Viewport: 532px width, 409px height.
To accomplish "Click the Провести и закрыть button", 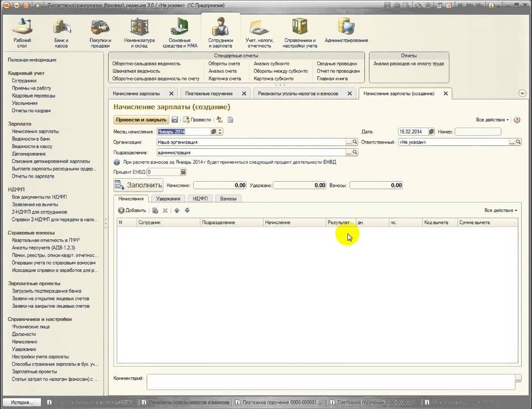I will tap(141, 120).
